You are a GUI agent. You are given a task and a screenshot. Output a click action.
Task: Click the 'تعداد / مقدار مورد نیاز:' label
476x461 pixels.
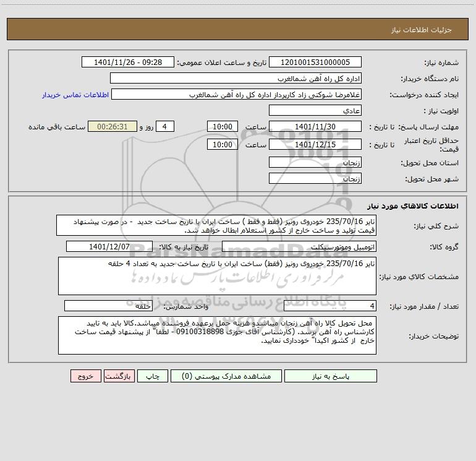pyautogui.click(x=424, y=307)
